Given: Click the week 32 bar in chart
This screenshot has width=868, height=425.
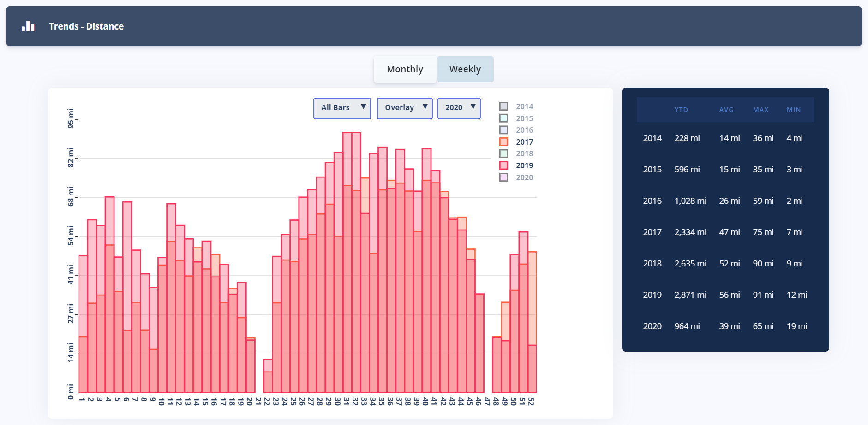Looking at the screenshot, I should click(356, 277).
